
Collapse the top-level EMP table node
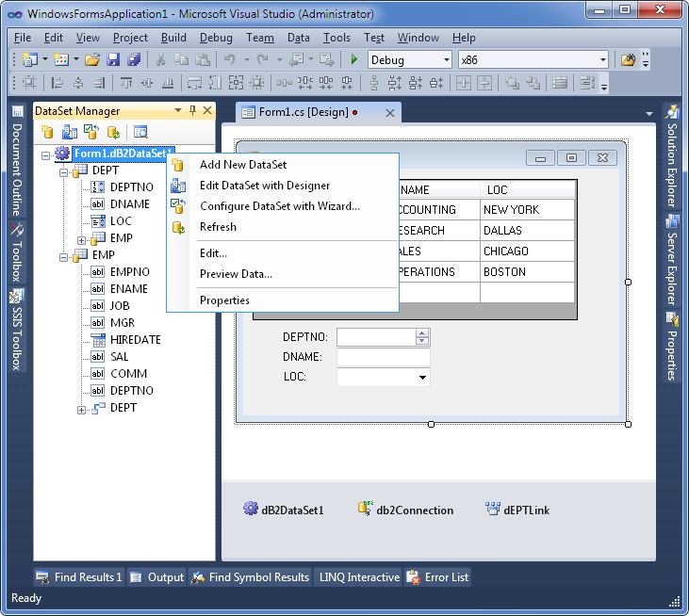tap(63, 257)
